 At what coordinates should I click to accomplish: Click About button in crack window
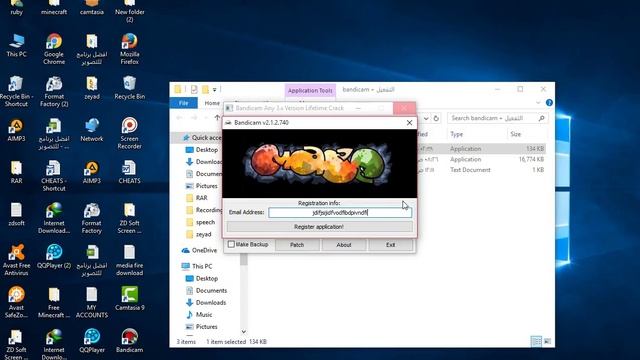[344, 244]
